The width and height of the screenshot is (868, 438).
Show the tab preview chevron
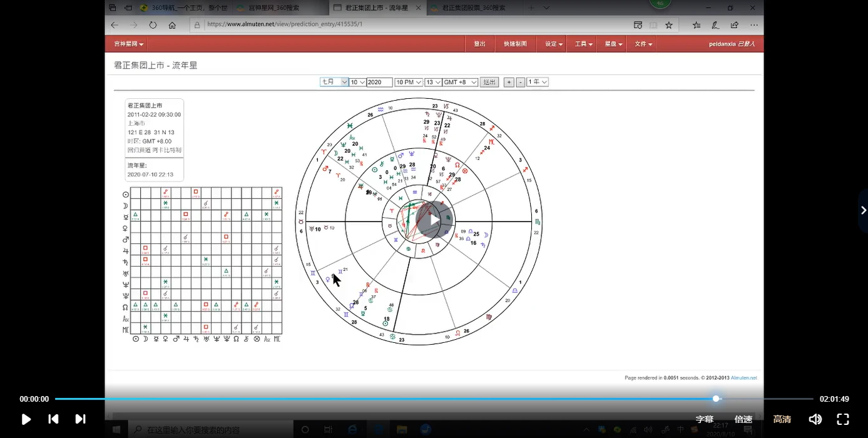(x=547, y=8)
